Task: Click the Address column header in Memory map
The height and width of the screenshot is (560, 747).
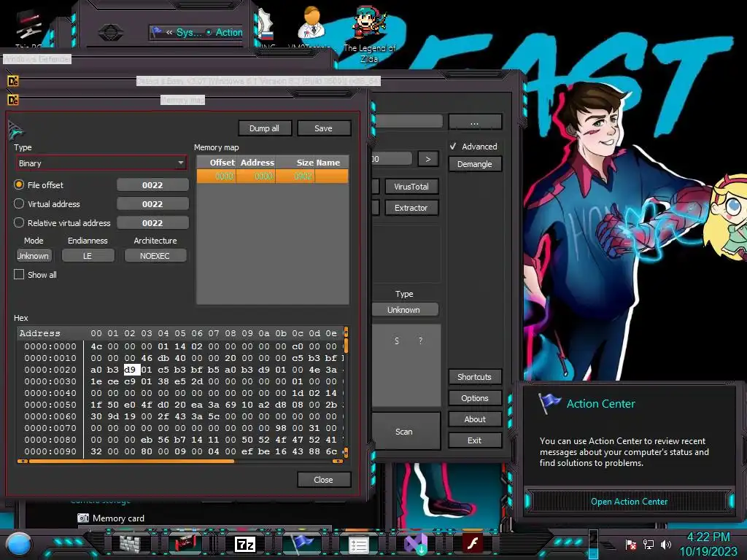Action: pos(256,163)
